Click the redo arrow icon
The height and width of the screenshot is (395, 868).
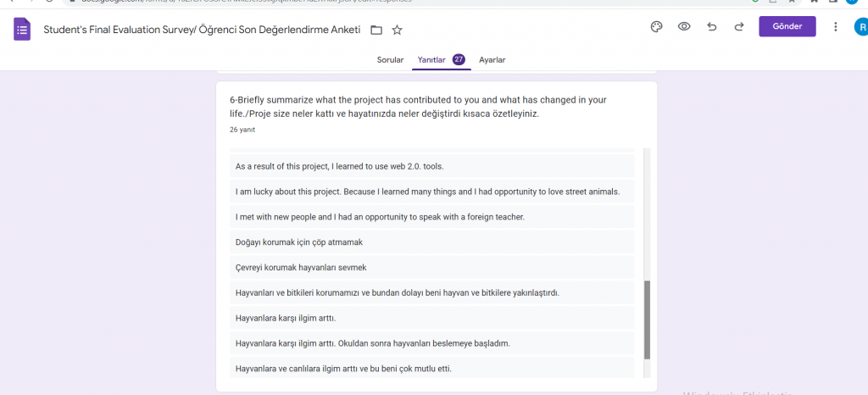pos(739,26)
